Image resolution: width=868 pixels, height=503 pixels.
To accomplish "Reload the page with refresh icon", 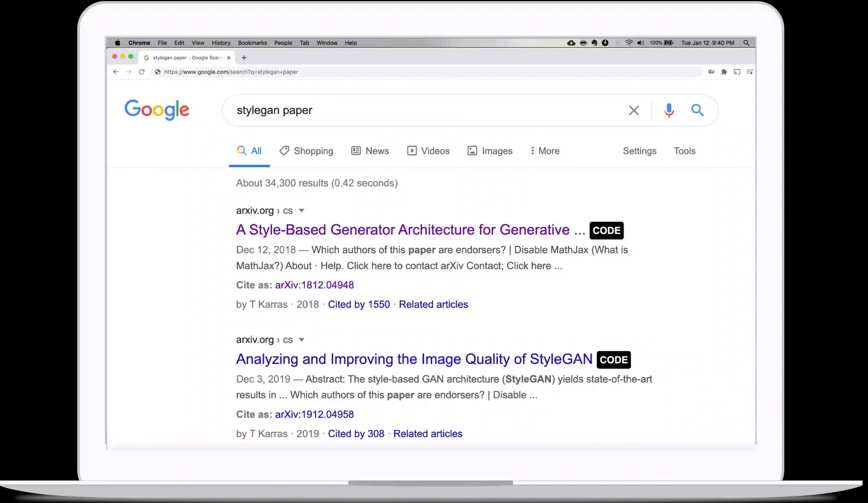I will coord(142,72).
